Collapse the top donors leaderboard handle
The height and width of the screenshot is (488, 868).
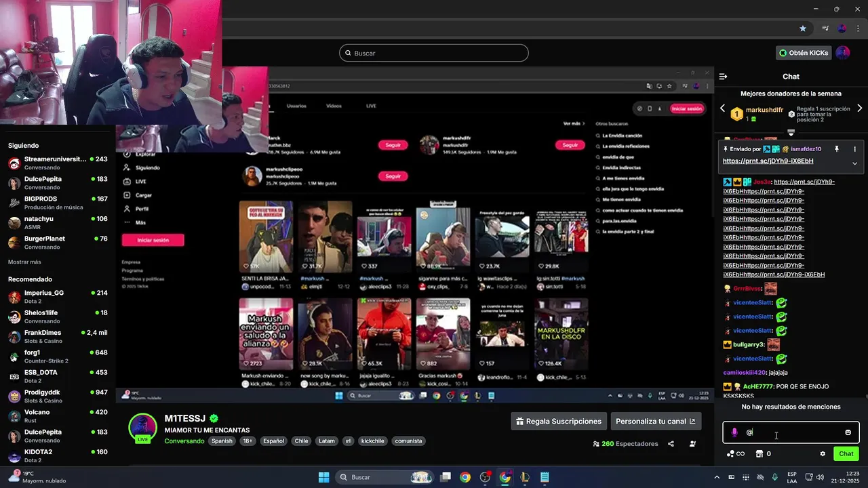pyautogui.click(x=791, y=133)
